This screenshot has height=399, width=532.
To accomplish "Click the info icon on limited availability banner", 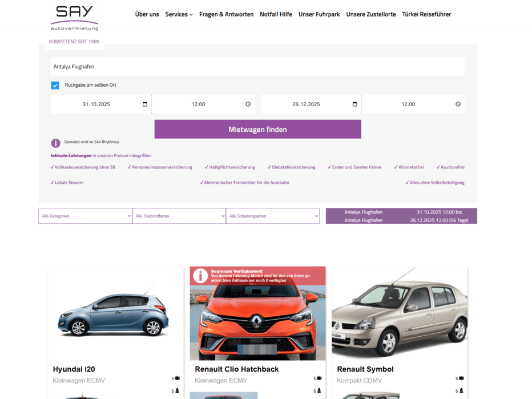I will (200, 276).
